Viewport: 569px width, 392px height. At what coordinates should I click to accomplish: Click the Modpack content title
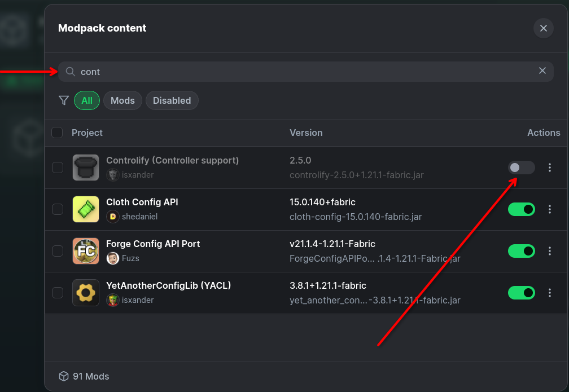102,28
